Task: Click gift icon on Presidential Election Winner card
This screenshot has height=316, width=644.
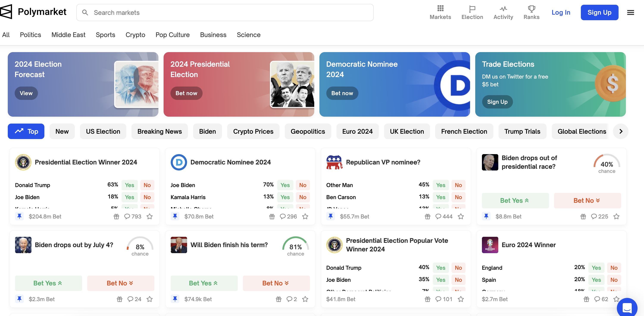Action: [116, 216]
